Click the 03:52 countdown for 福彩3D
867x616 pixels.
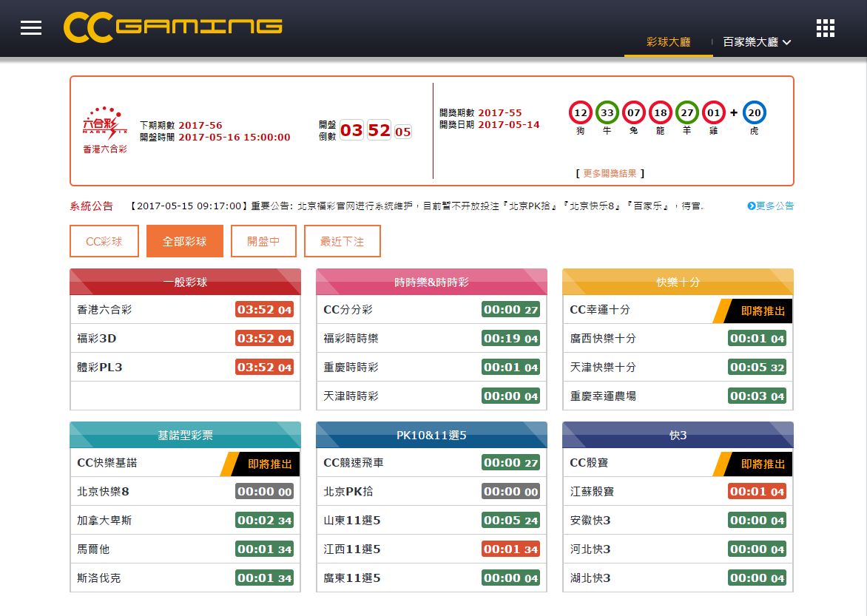click(x=264, y=339)
